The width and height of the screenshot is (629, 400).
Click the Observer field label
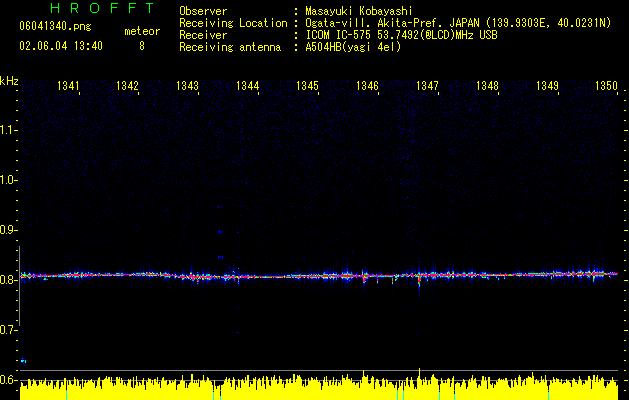[x=203, y=11]
